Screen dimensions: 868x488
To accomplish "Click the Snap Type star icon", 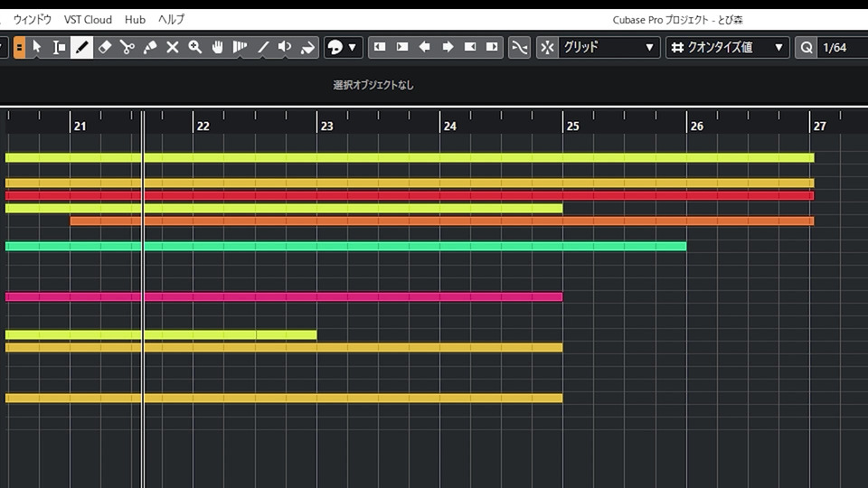I will tap(547, 47).
